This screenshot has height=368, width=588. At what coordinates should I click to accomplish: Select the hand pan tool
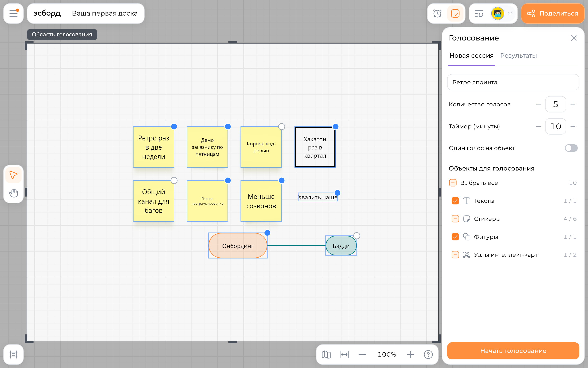coord(13,193)
